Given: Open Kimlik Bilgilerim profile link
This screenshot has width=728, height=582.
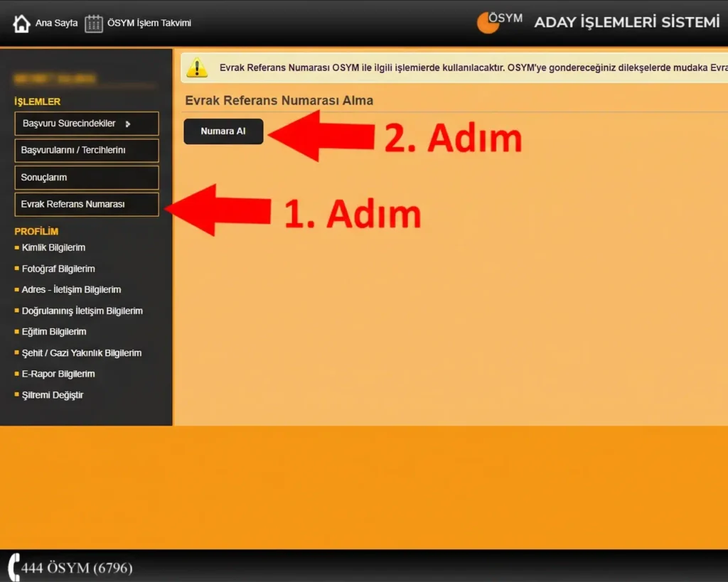Looking at the screenshot, I should click(53, 248).
